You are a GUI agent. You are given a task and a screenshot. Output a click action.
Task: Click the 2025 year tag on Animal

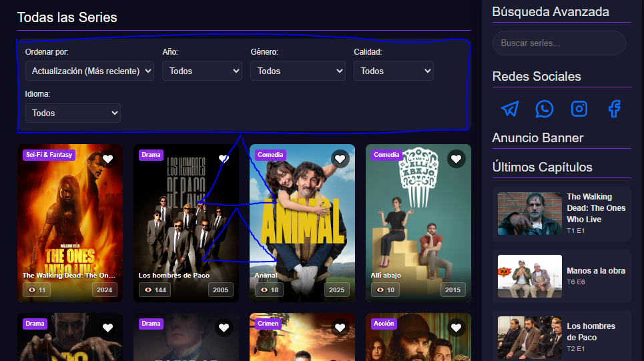pyautogui.click(x=337, y=290)
